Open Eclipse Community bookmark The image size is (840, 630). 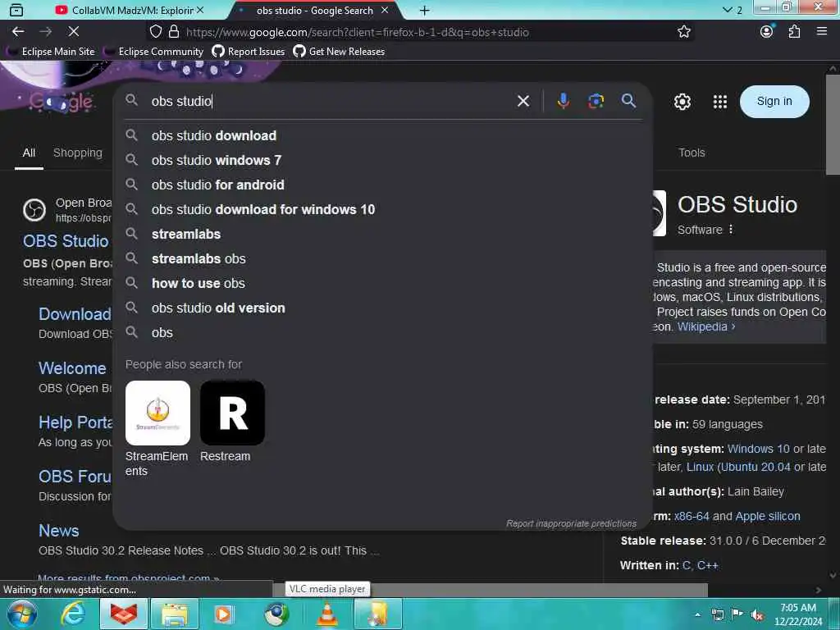155,52
